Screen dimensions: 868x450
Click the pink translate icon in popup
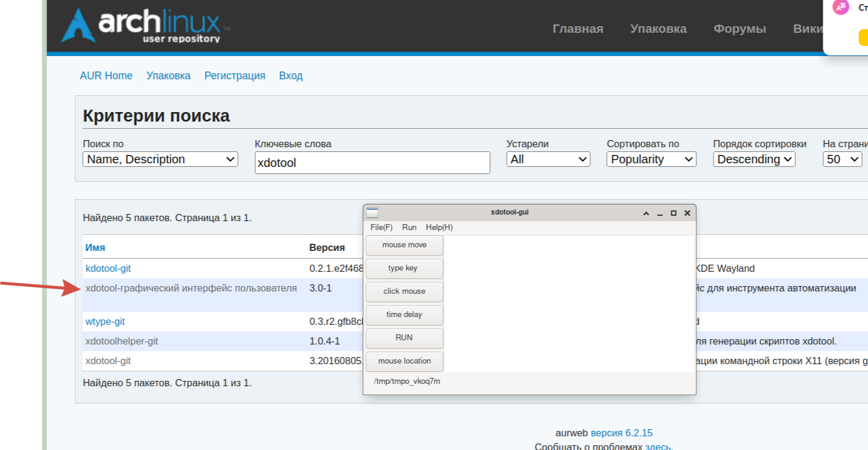(x=841, y=7)
